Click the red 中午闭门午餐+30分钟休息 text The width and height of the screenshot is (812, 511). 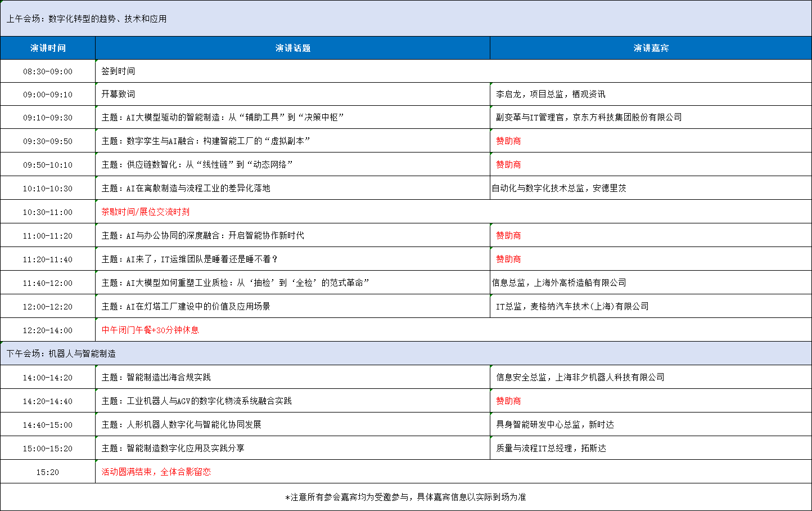click(x=150, y=330)
